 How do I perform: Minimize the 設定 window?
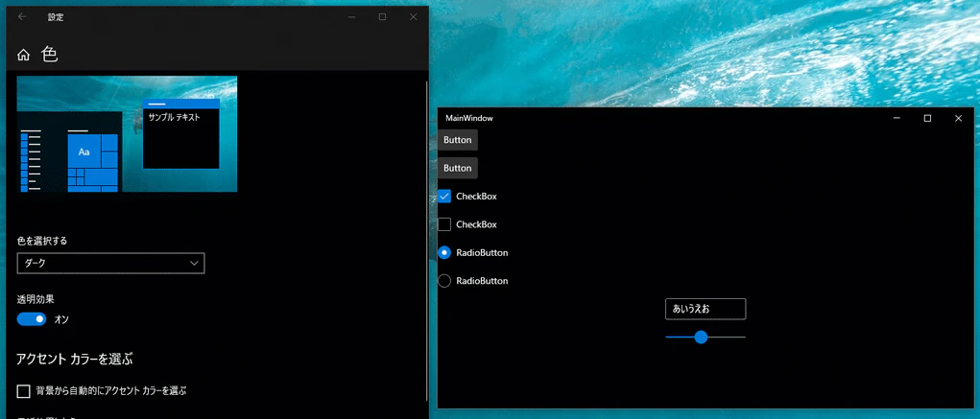[352, 17]
